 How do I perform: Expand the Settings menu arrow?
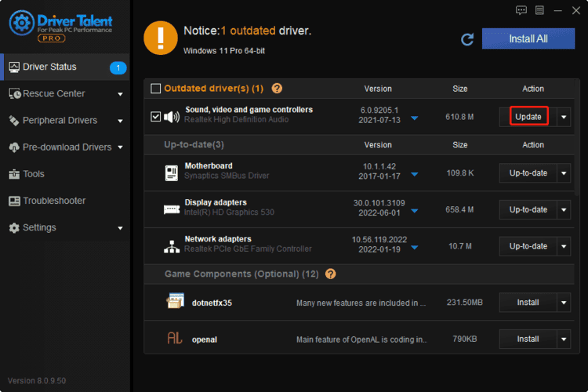pos(120,228)
